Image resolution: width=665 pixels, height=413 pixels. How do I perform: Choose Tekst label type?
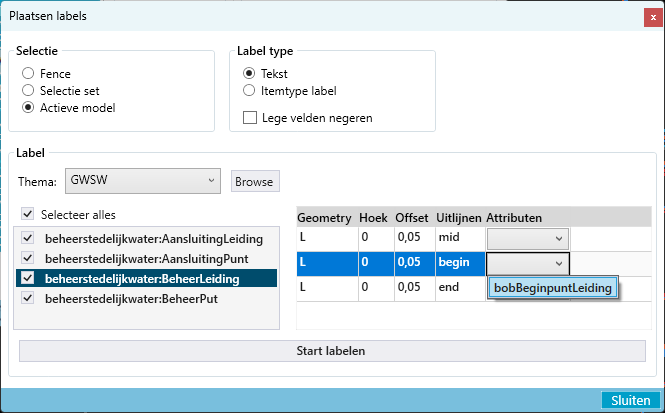(x=249, y=73)
